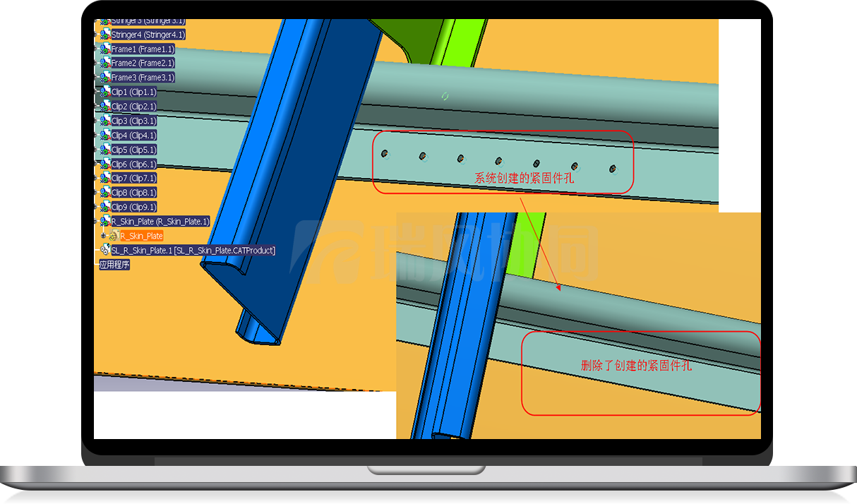Image resolution: width=857 pixels, height=504 pixels.
Task: Click the Stringer4 component icon in tree
Action: click(x=104, y=35)
